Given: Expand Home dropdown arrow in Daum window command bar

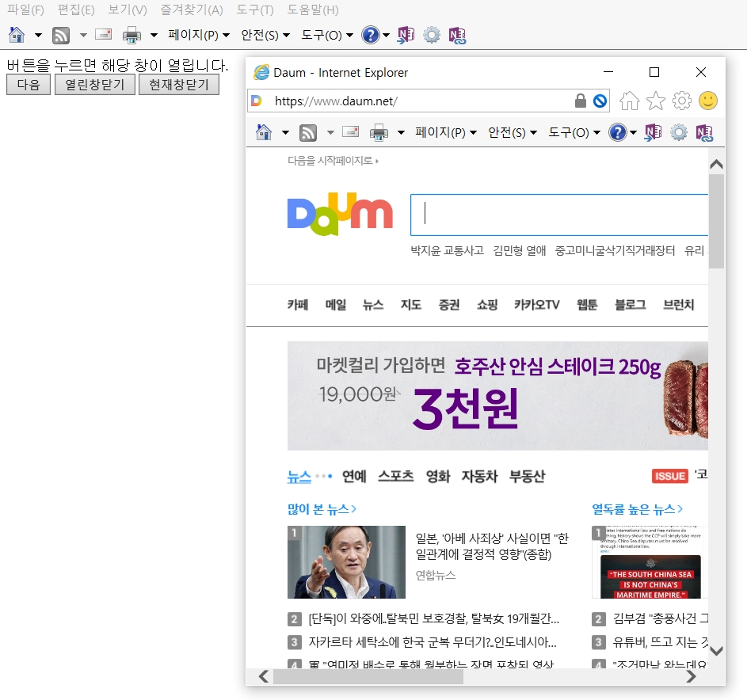Looking at the screenshot, I should tap(285, 132).
